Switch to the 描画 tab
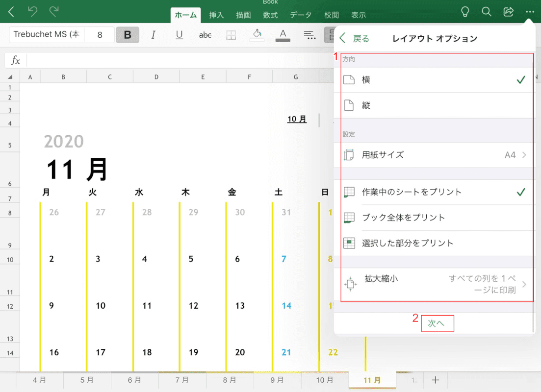The image size is (541, 392). pyautogui.click(x=244, y=15)
